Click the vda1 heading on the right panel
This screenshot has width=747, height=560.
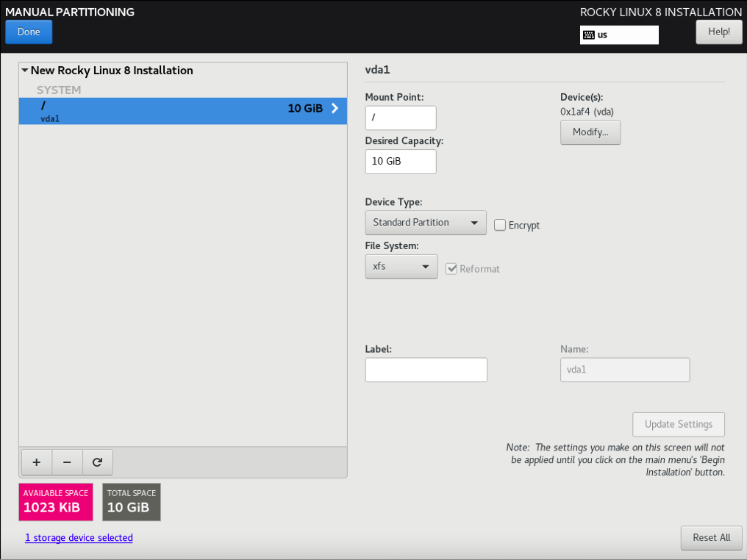(377, 70)
